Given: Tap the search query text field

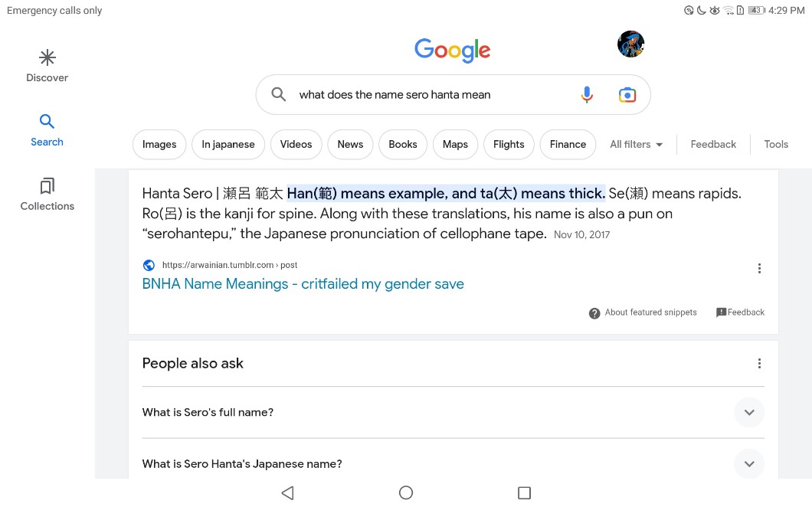Looking at the screenshot, I should pos(429,95).
